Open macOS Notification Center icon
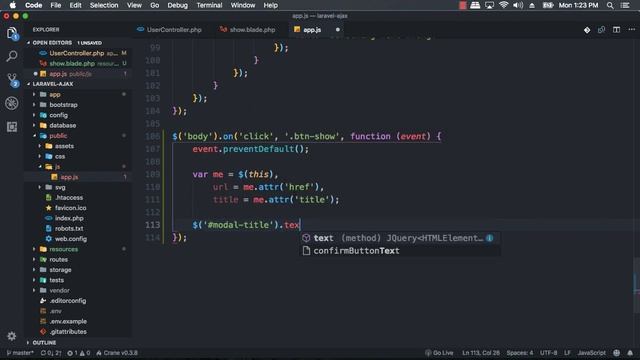Viewport: 640px width, 360px height. pos(625,5)
